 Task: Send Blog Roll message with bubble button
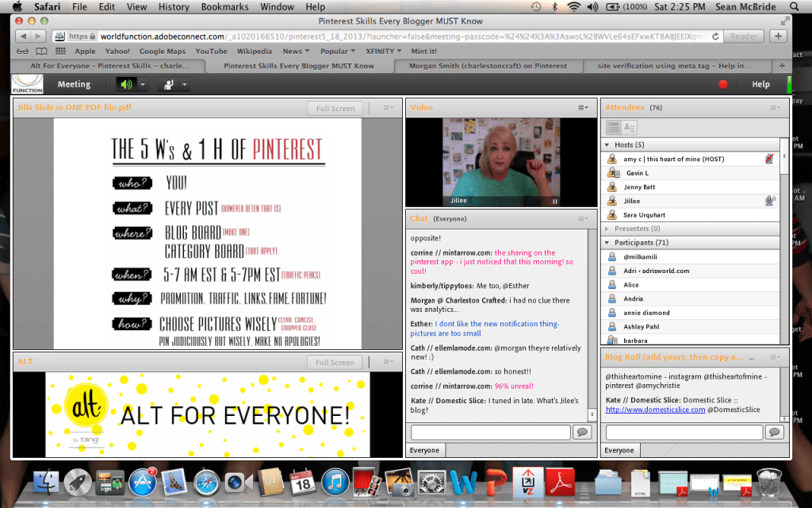774,433
